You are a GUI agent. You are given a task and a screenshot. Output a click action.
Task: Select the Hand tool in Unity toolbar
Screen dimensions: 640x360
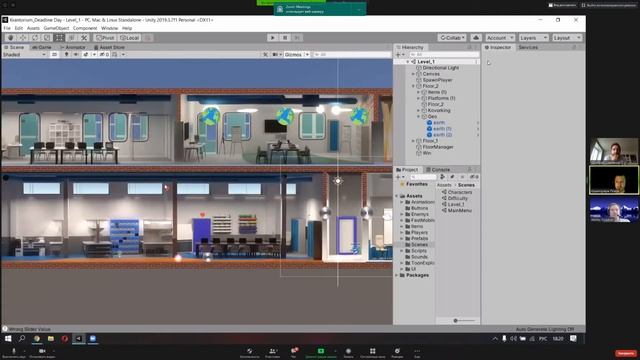pyautogui.click(x=11, y=38)
